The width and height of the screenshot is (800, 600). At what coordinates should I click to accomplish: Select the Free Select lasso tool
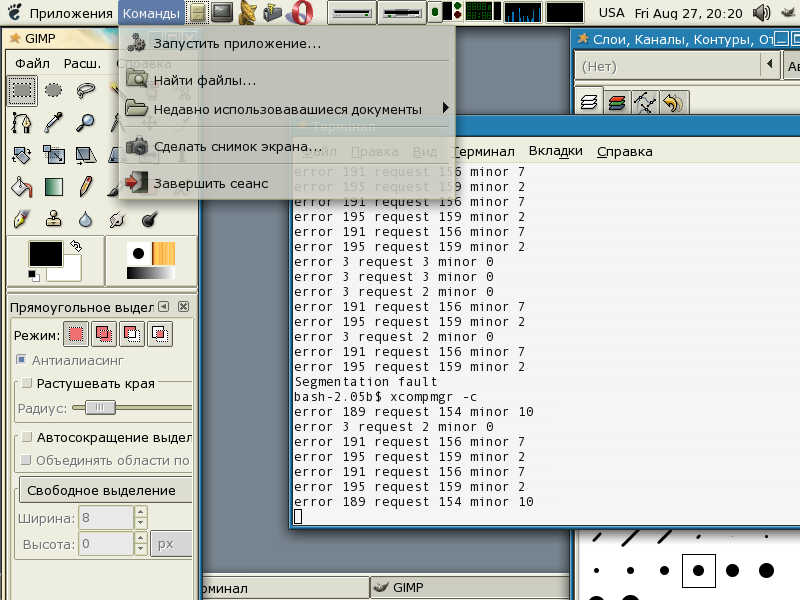pyautogui.click(x=86, y=91)
